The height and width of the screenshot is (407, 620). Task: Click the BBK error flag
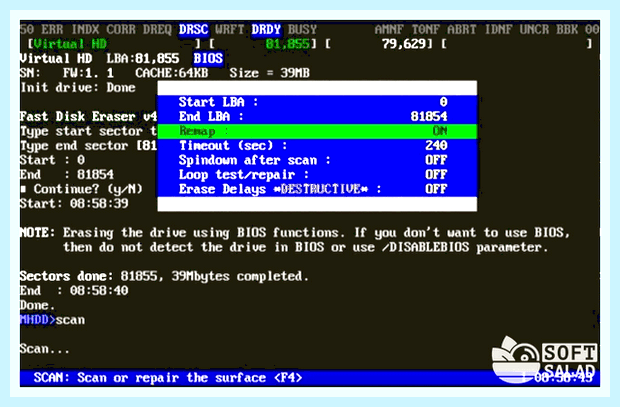567,29
